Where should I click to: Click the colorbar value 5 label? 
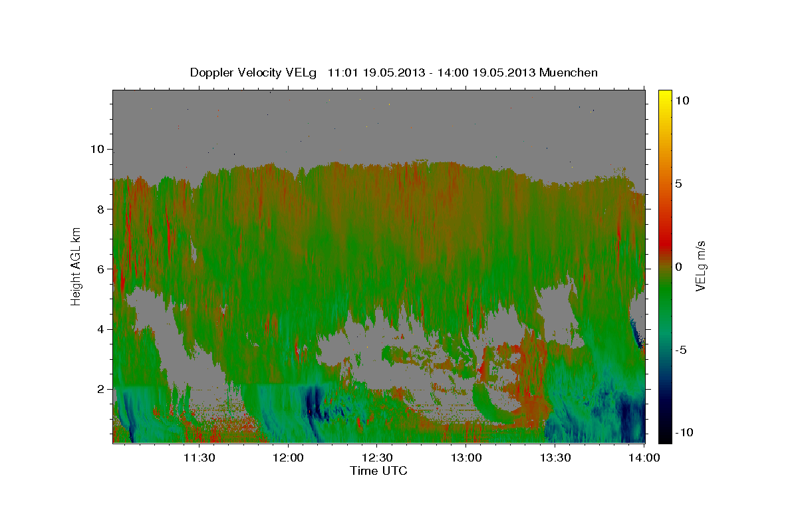tap(680, 184)
